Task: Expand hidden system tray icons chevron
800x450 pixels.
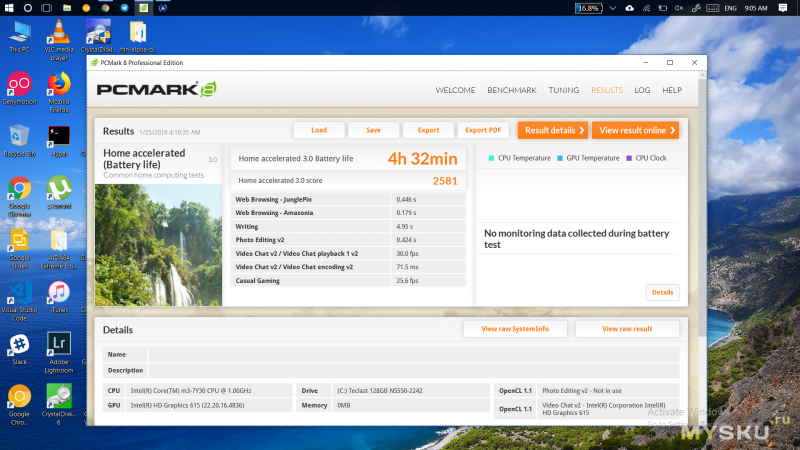Action: pyautogui.click(x=613, y=8)
